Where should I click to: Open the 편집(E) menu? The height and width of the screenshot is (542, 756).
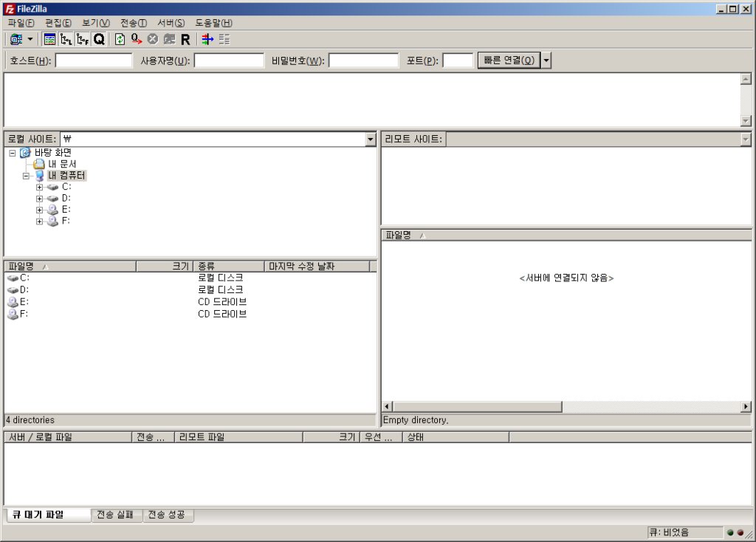(58, 23)
